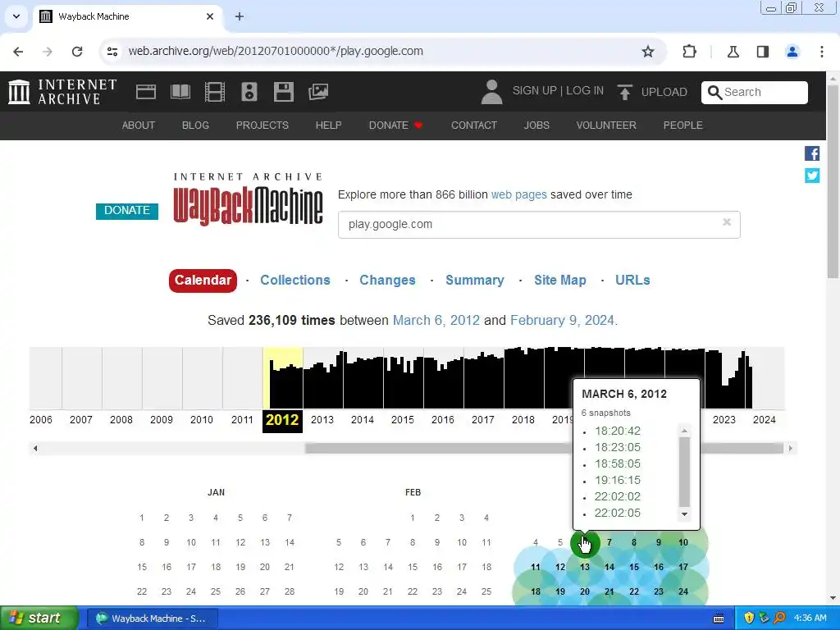
Task: Switch to the Summary tab
Action: click(x=475, y=281)
